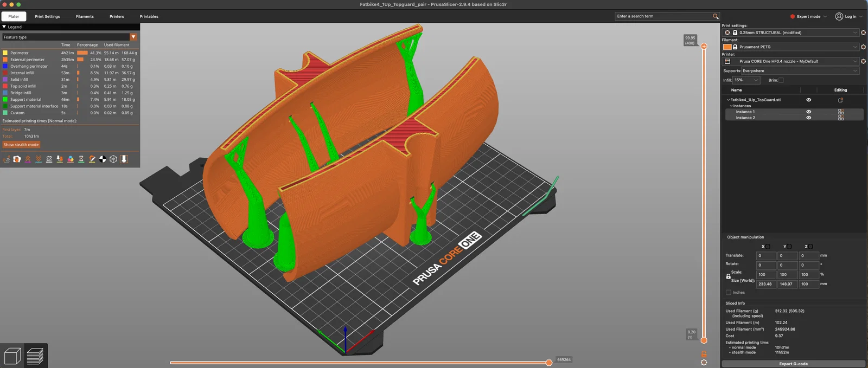The width and height of the screenshot is (868, 368).
Task: Open Prusa CORE One printer dropdown
Action: click(791, 61)
